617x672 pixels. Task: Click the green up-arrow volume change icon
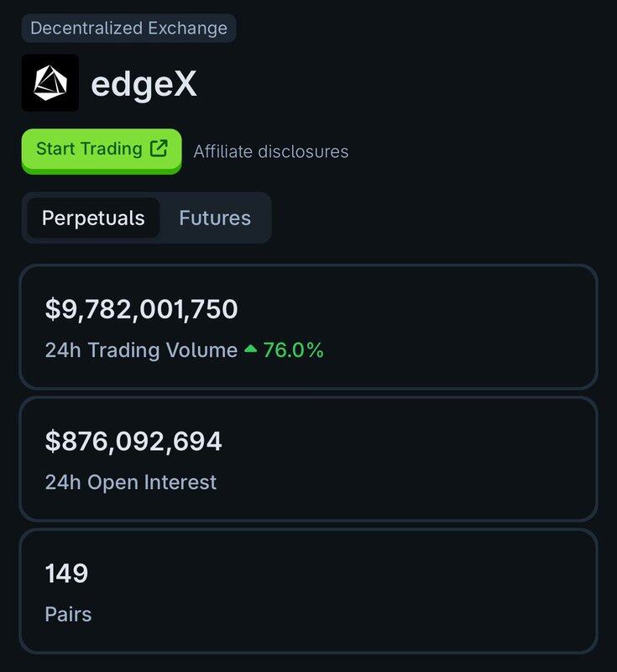tap(250, 349)
